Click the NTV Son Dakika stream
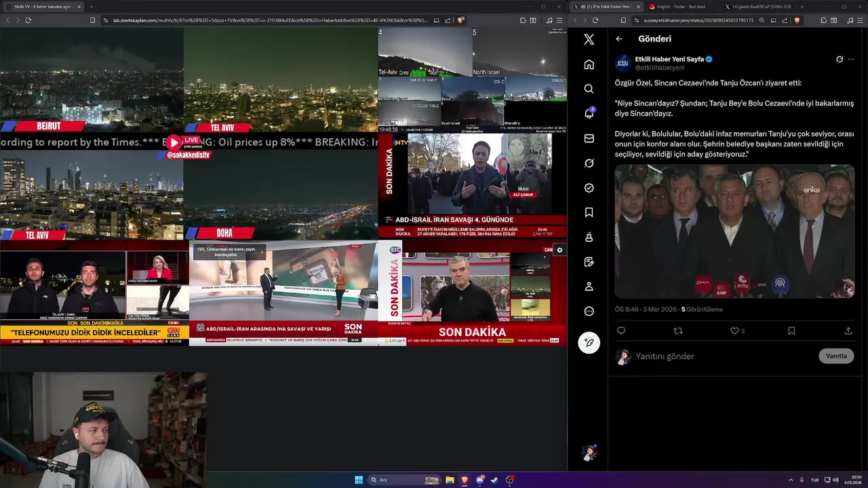Image resolution: width=868 pixels, height=488 pixels. [472, 185]
